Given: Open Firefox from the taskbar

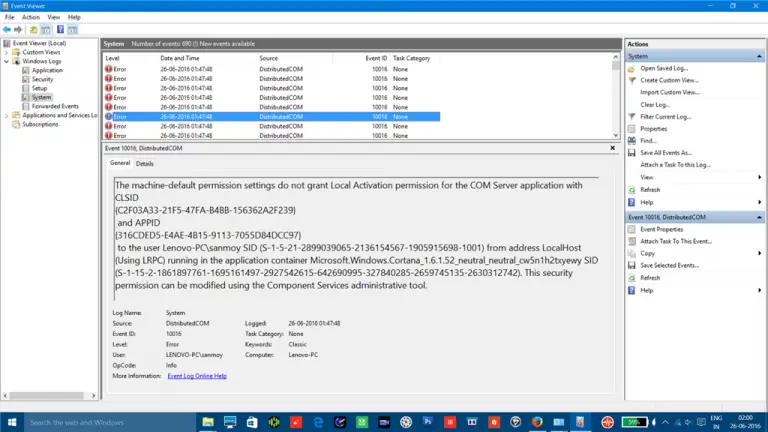Looking at the screenshot, I should point(537,422).
